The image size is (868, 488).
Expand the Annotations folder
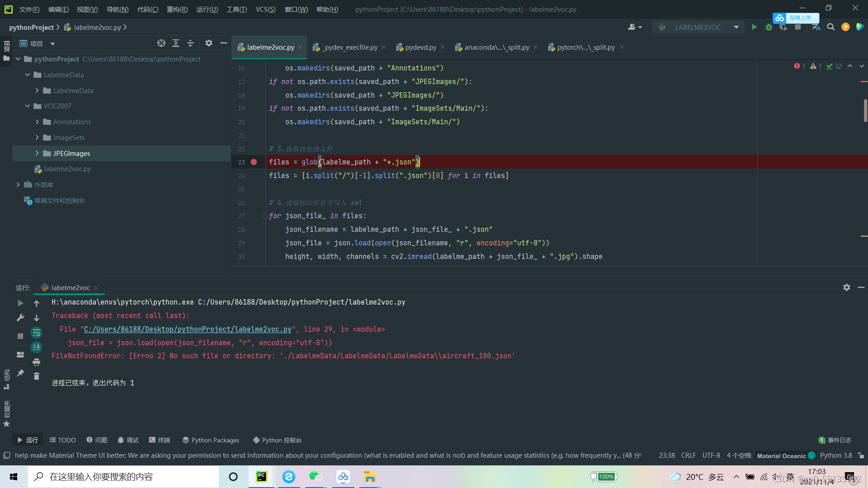pyautogui.click(x=37, y=122)
